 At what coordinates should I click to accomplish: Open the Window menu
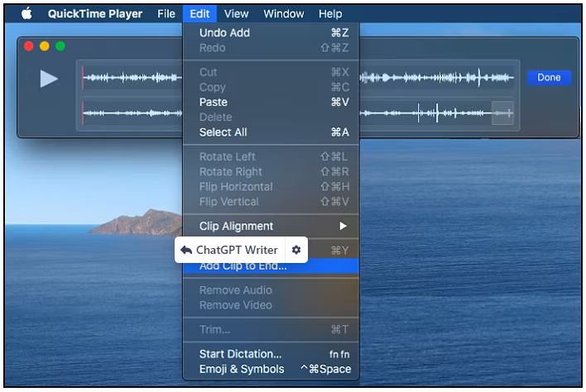[284, 14]
